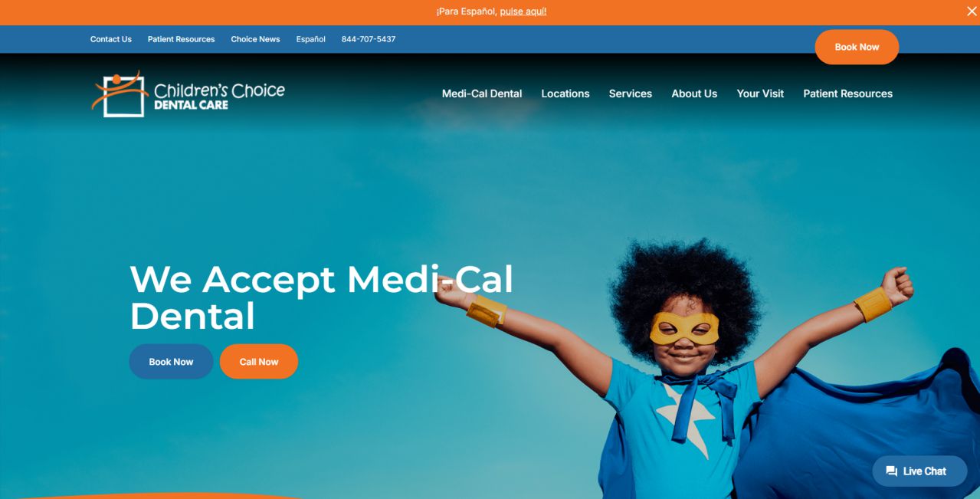Open the Your Visit menu item
Image resolution: width=980 pixels, height=499 pixels.
(760, 94)
